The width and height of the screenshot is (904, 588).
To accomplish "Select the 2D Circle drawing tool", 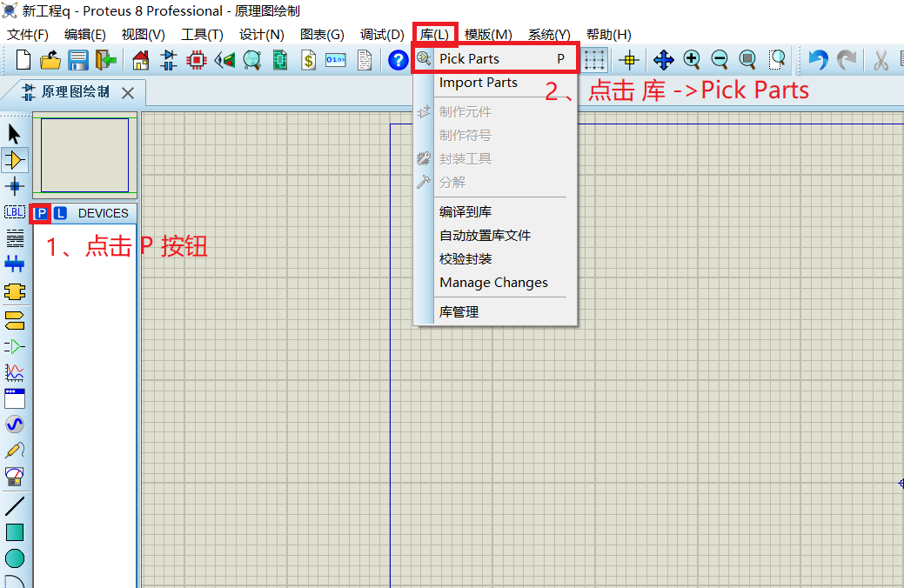I will coord(15,558).
